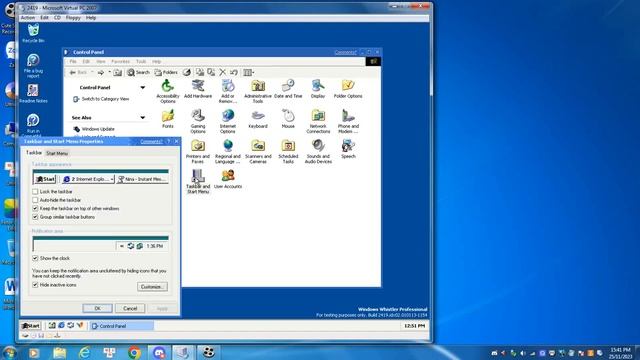Open the Gaming Options icon
640x360 pixels.
(x=198, y=121)
